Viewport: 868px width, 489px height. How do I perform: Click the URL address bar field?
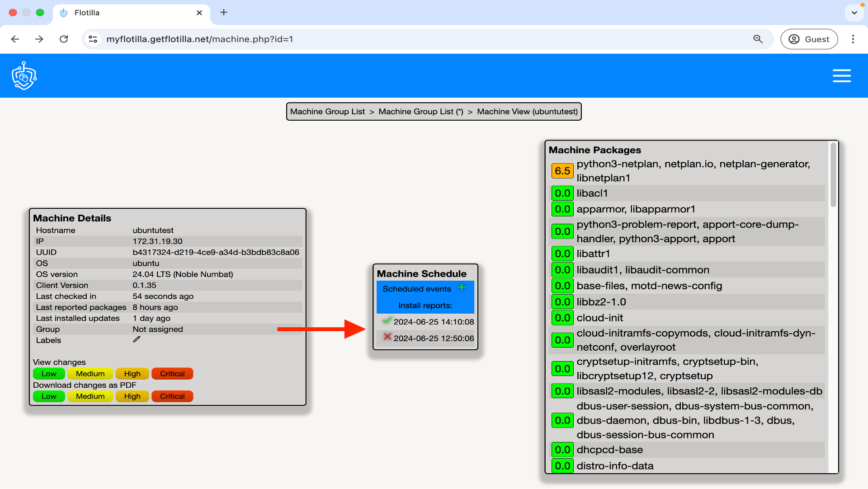(407, 39)
